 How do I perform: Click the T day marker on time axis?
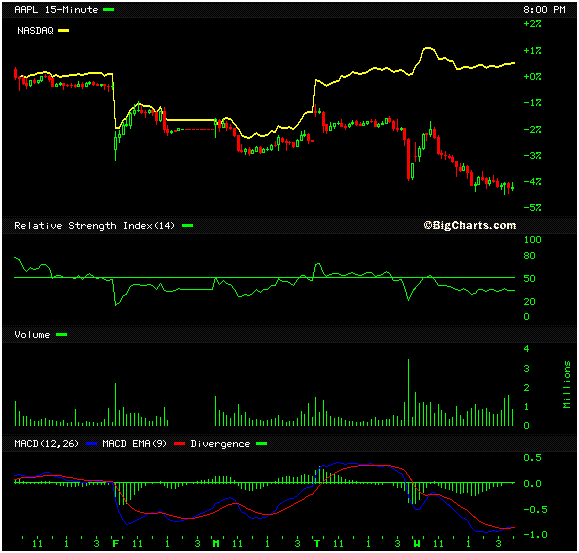point(316,543)
